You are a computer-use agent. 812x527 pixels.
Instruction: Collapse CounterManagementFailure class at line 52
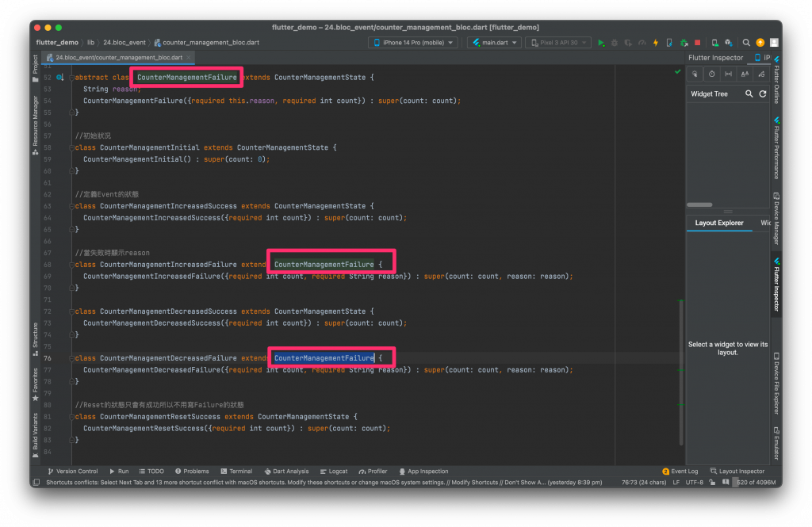(71, 78)
